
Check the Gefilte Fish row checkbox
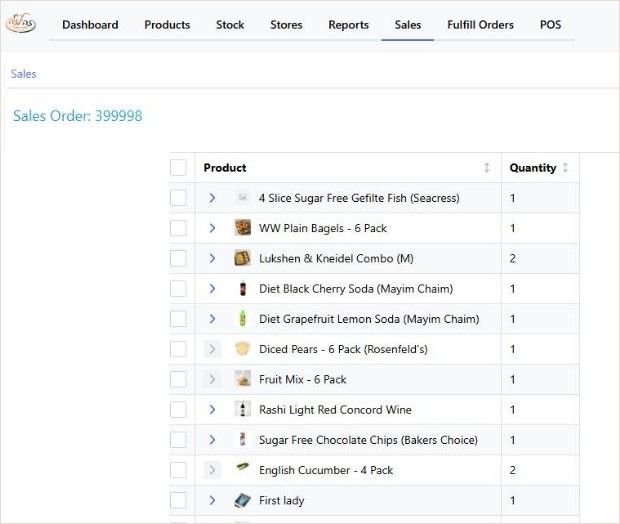178,198
